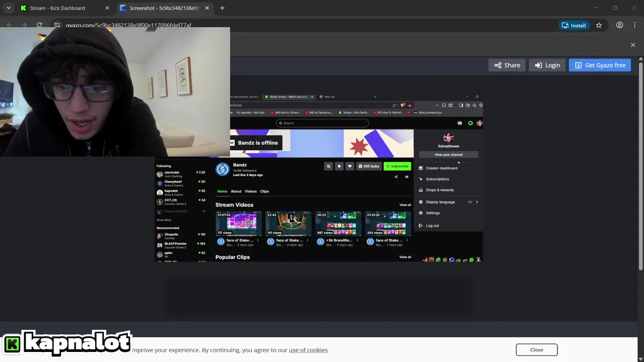Click clavicular in the Following list

181,174
